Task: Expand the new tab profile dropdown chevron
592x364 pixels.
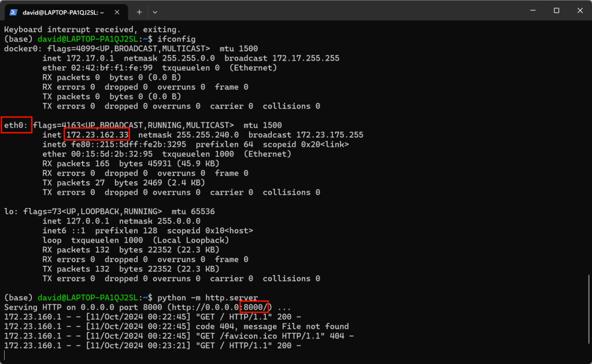Action: click(x=155, y=12)
